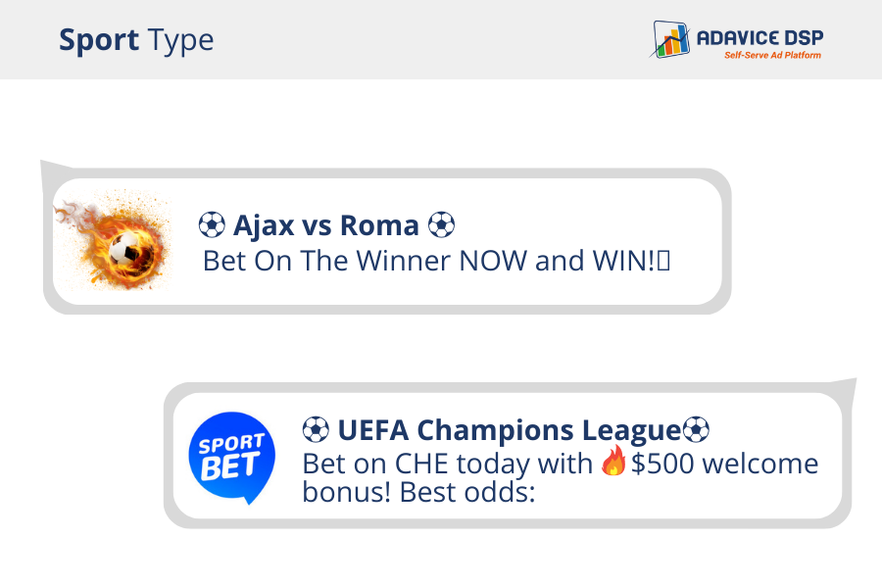Click the fire emoji before $500
This screenshot has width=882, height=588.
point(613,461)
